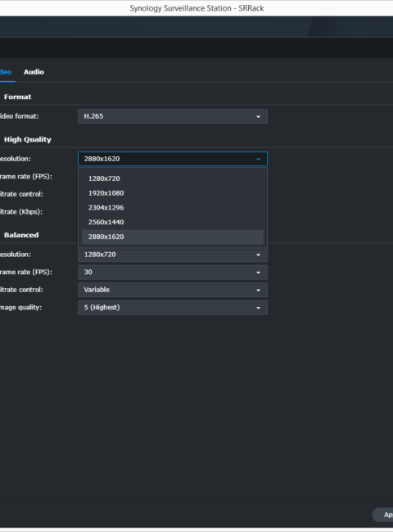This screenshot has height=532, width=393.
Task: Select the 2560x1440 resolution option
Action: pos(173,223)
